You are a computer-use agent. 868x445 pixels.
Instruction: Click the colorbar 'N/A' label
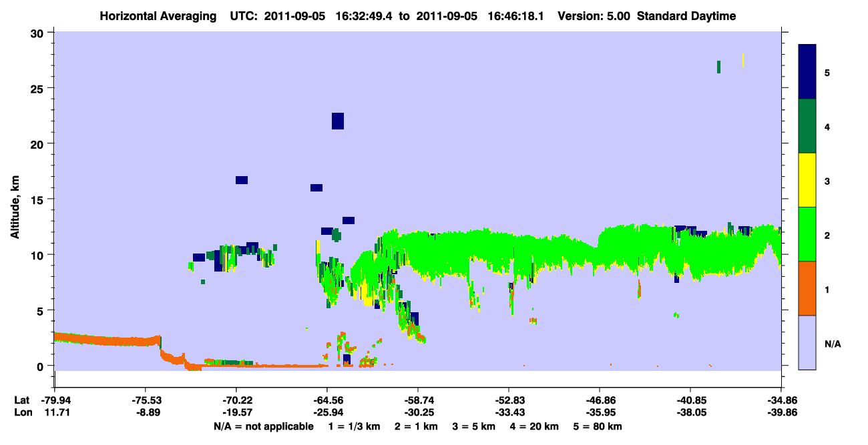pyautogui.click(x=833, y=344)
